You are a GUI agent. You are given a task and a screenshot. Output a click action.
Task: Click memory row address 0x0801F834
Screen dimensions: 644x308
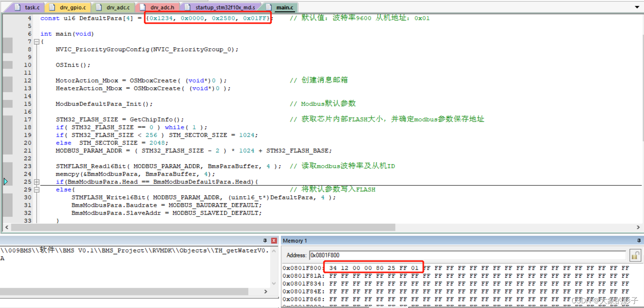pyautogui.click(x=303, y=283)
